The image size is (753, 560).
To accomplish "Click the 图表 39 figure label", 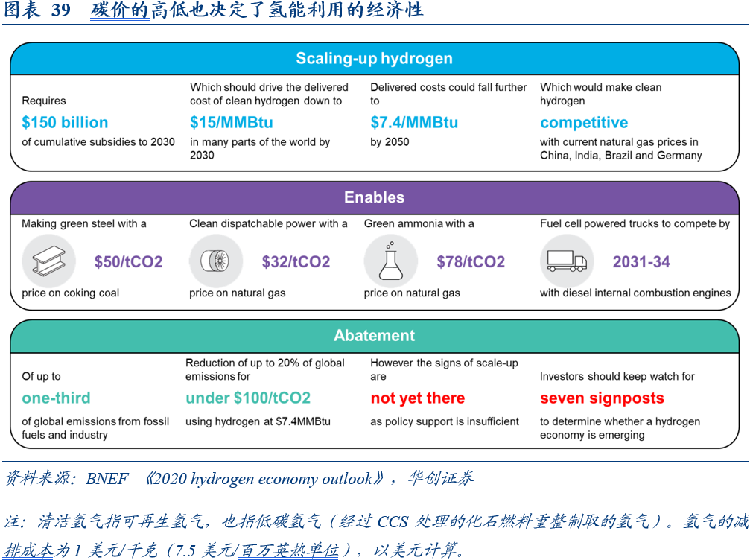I will coord(37,10).
